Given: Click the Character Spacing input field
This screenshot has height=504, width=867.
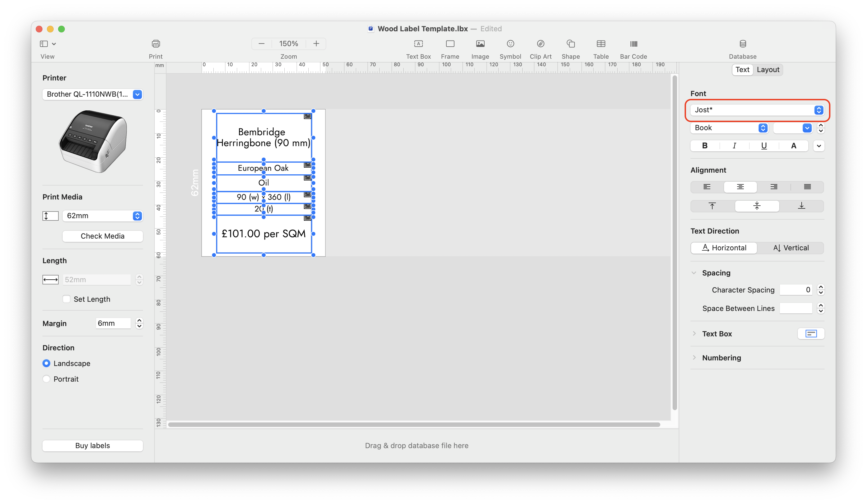Looking at the screenshot, I should point(795,290).
